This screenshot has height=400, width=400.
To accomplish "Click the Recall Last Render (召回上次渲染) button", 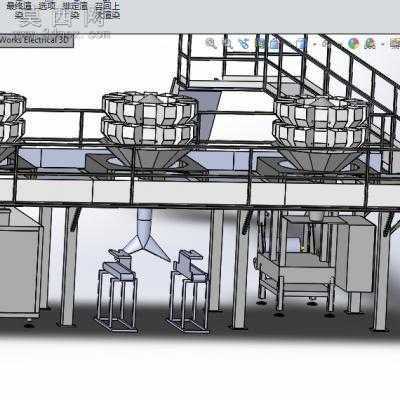I will (x=107, y=10).
